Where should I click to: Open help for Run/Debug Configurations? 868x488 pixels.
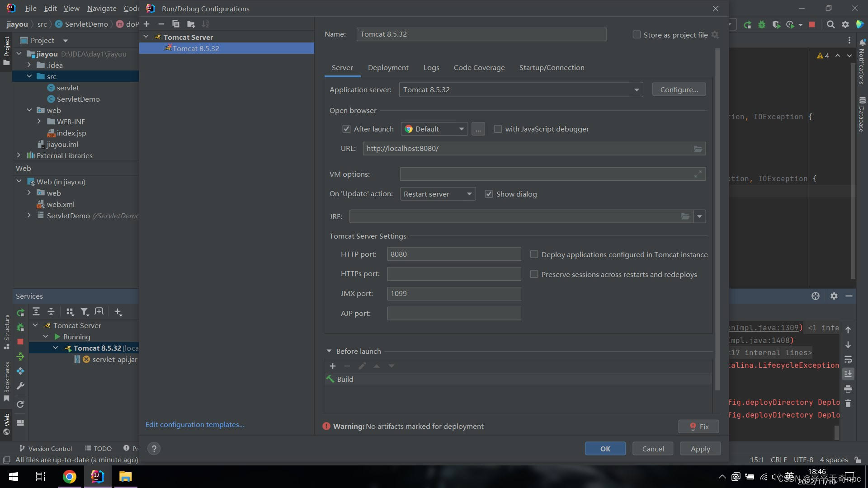click(154, 449)
